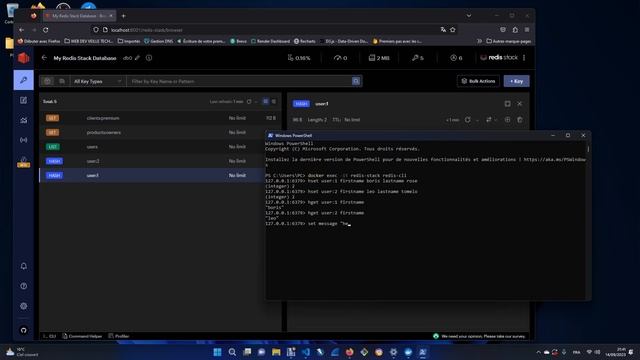Select the clients:premium key row
Image resolution: width=640 pixels, height=360 pixels.
161,118
